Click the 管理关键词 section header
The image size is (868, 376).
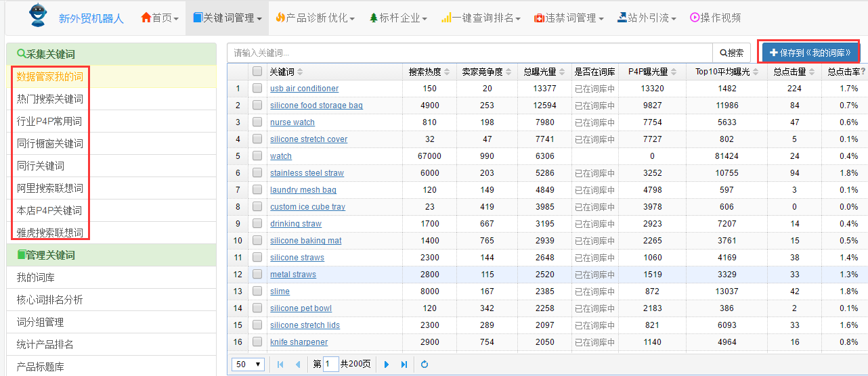(112, 256)
